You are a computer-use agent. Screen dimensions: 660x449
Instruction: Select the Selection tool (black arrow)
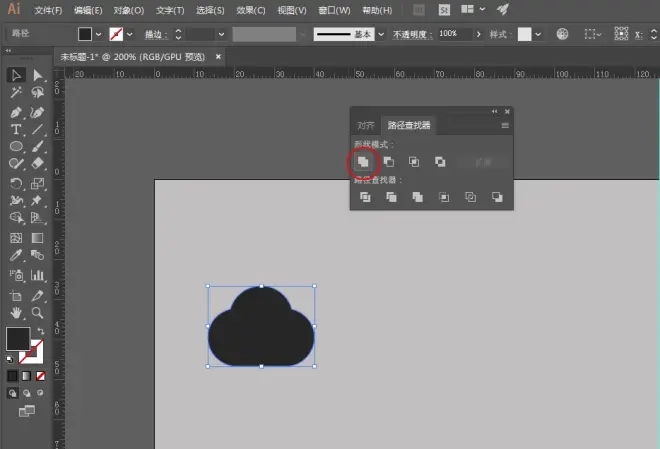point(16,75)
